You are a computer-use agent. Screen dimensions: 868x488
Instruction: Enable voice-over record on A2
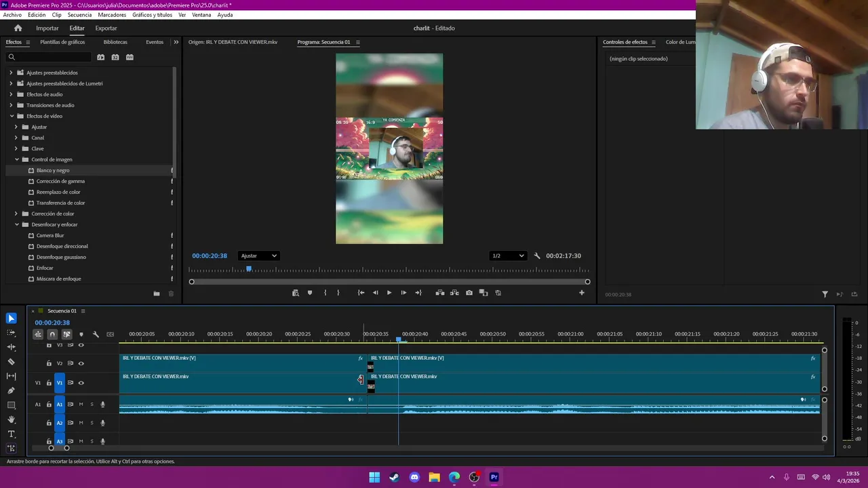point(102,423)
